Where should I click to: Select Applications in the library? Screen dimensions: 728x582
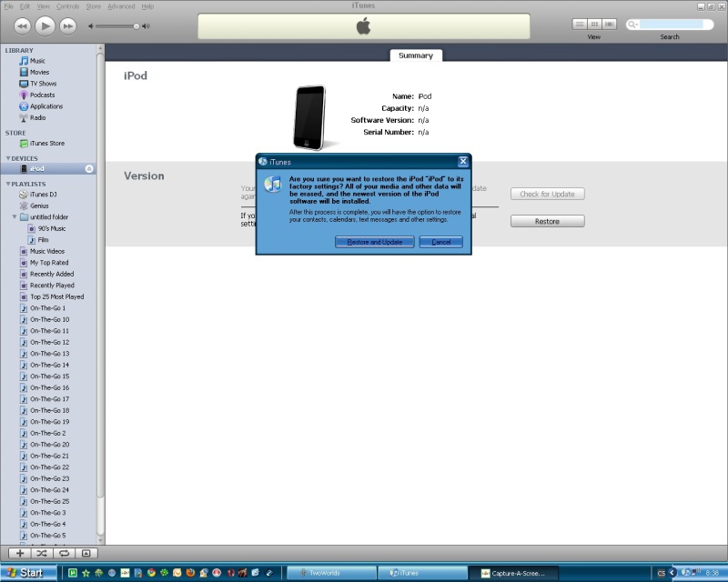[x=45, y=106]
